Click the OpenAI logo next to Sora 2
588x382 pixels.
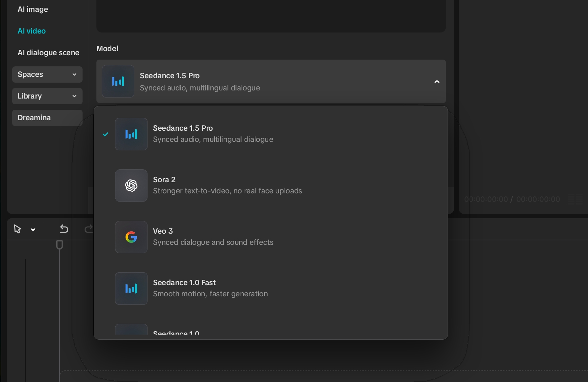tap(131, 185)
